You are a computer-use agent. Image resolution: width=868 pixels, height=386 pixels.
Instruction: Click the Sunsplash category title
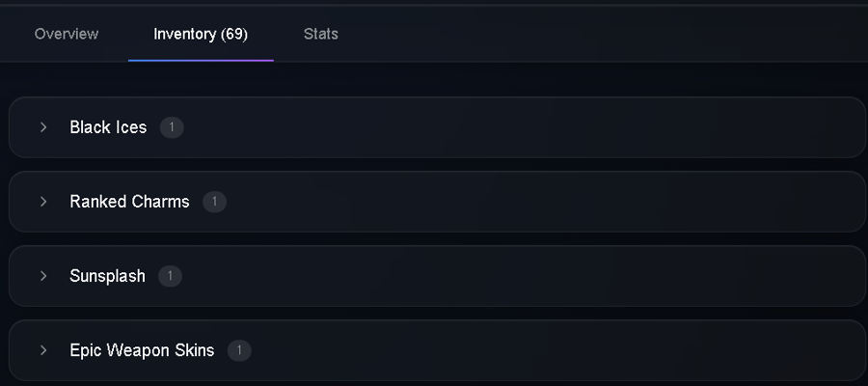point(107,276)
